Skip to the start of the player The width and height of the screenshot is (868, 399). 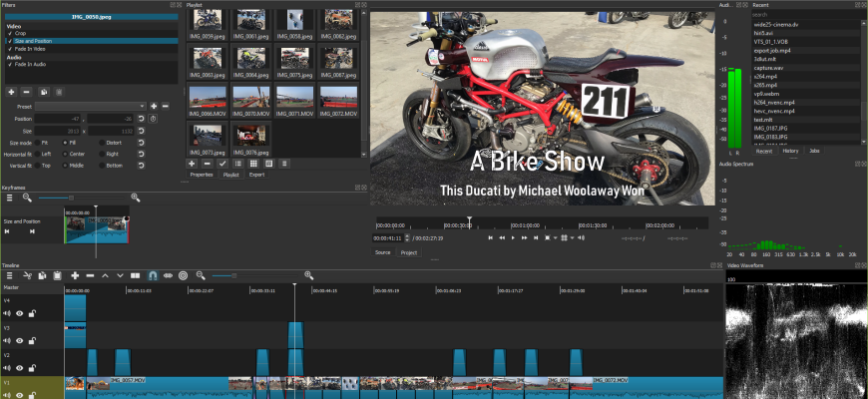click(491, 238)
